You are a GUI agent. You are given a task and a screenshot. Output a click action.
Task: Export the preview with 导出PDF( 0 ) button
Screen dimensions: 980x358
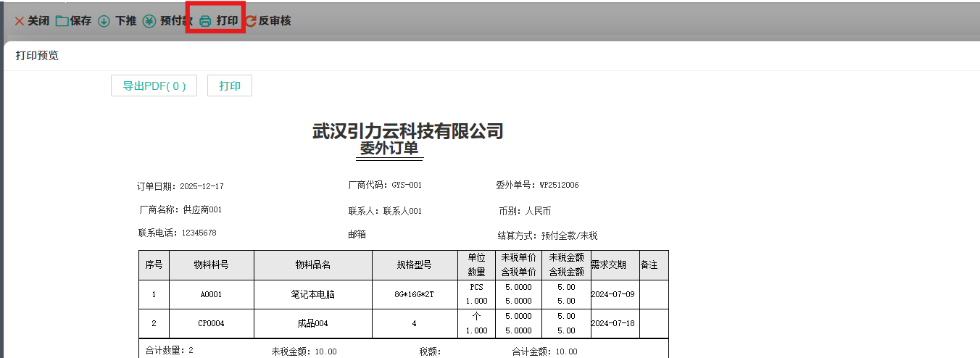[x=154, y=86]
